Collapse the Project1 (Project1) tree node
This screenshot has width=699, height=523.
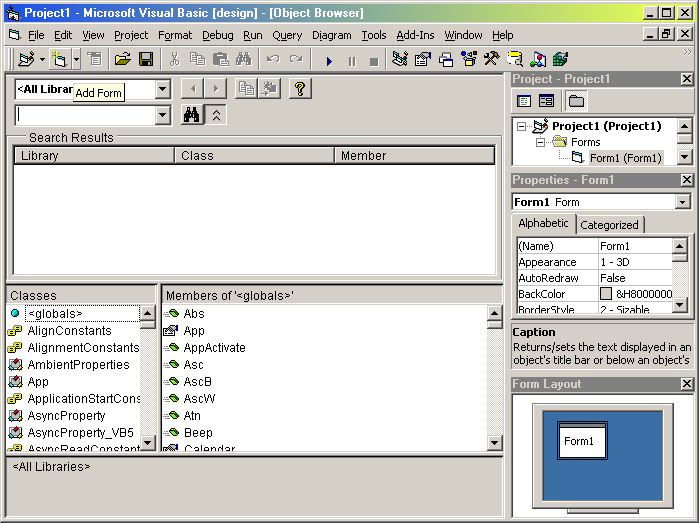pos(521,127)
